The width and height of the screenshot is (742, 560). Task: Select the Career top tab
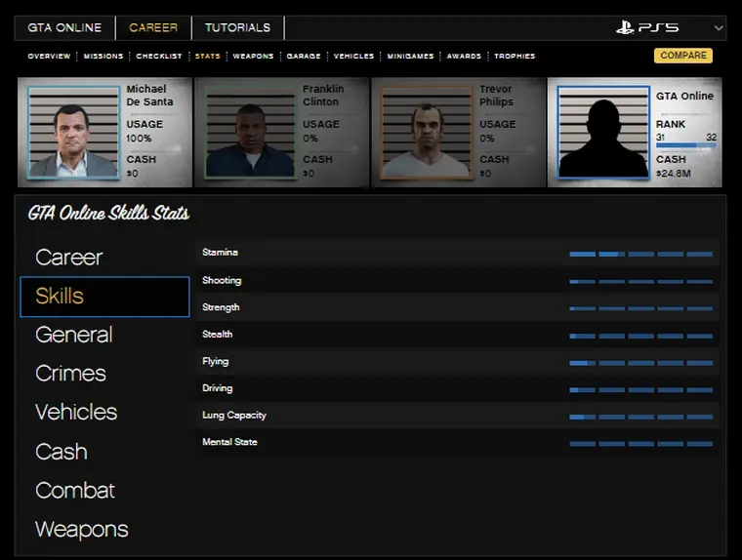153,28
